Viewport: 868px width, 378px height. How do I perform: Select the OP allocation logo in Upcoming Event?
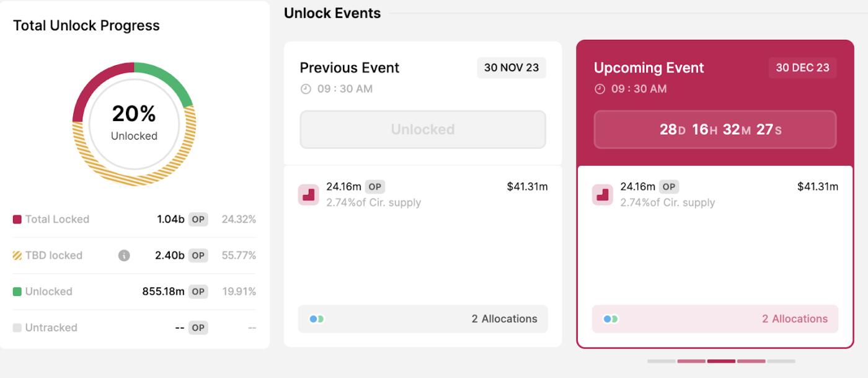click(x=602, y=194)
